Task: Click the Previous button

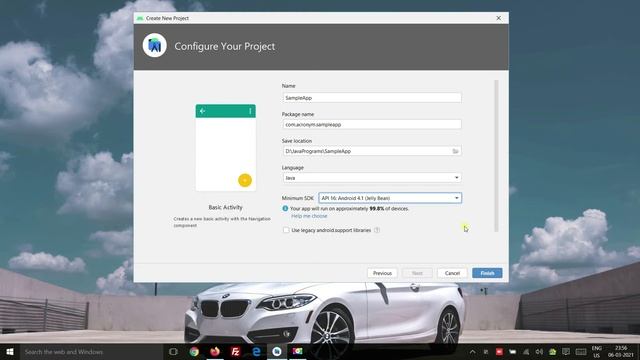Action: 382,273
